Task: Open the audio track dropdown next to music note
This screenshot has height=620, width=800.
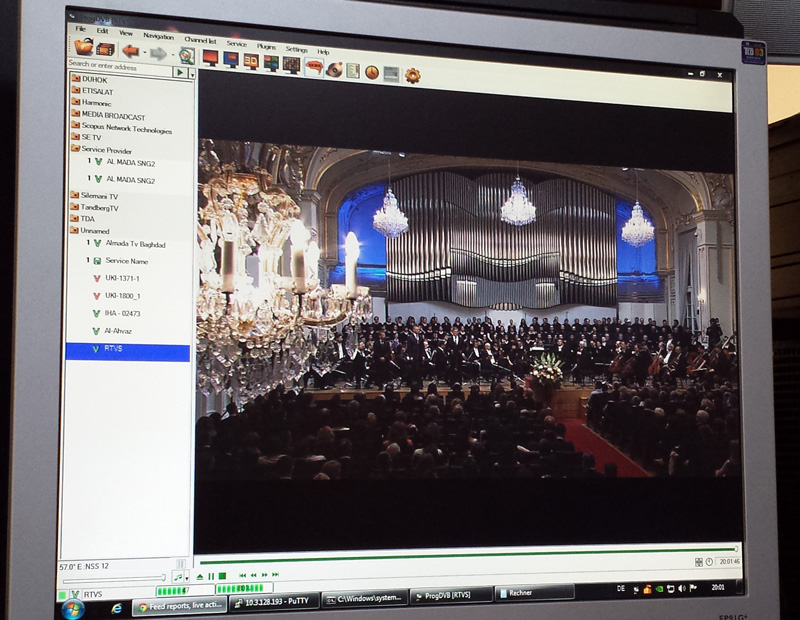Action: coord(187,576)
